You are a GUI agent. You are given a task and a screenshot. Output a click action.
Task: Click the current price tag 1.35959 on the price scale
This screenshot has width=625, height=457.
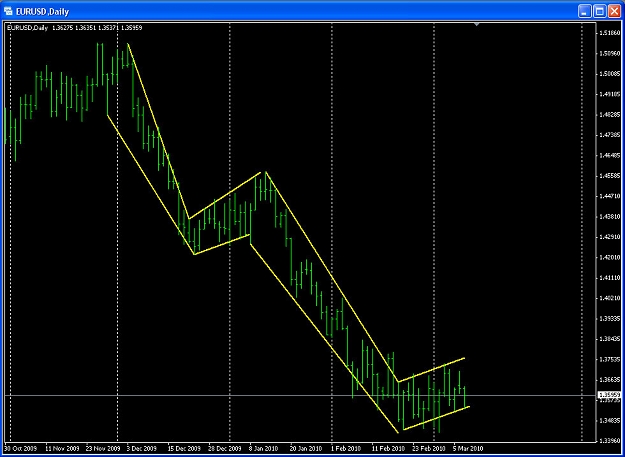(609, 395)
